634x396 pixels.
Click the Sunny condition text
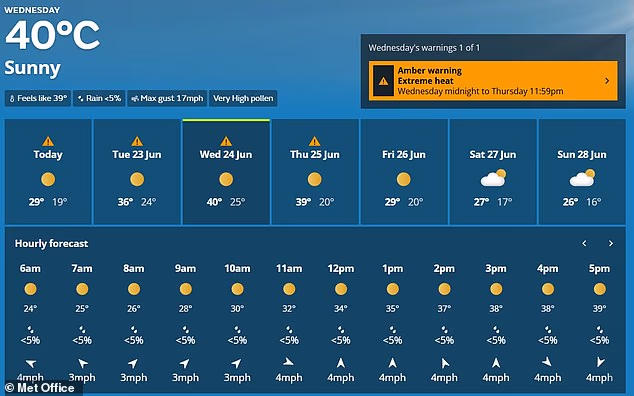(x=33, y=68)
